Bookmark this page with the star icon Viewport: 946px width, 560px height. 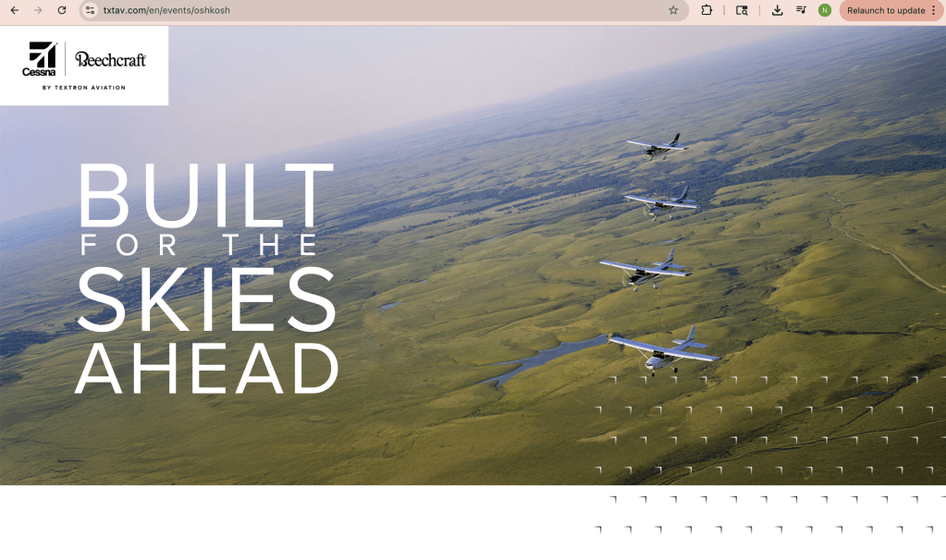pos(673,10)
